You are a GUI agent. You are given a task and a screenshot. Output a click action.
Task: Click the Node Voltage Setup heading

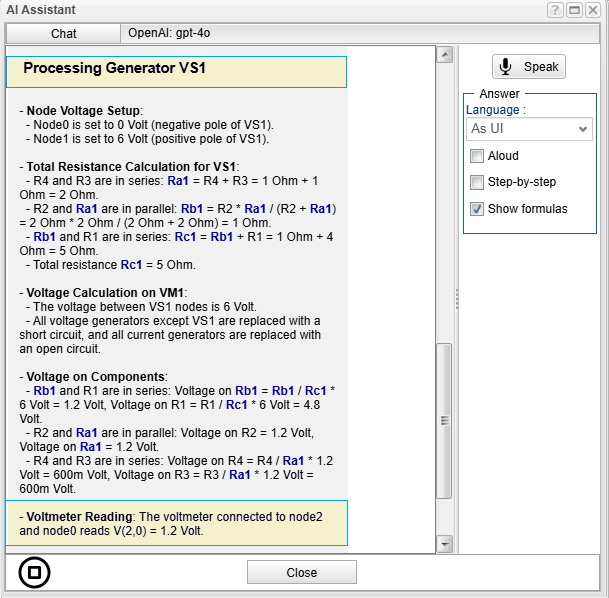pos(82,111)
